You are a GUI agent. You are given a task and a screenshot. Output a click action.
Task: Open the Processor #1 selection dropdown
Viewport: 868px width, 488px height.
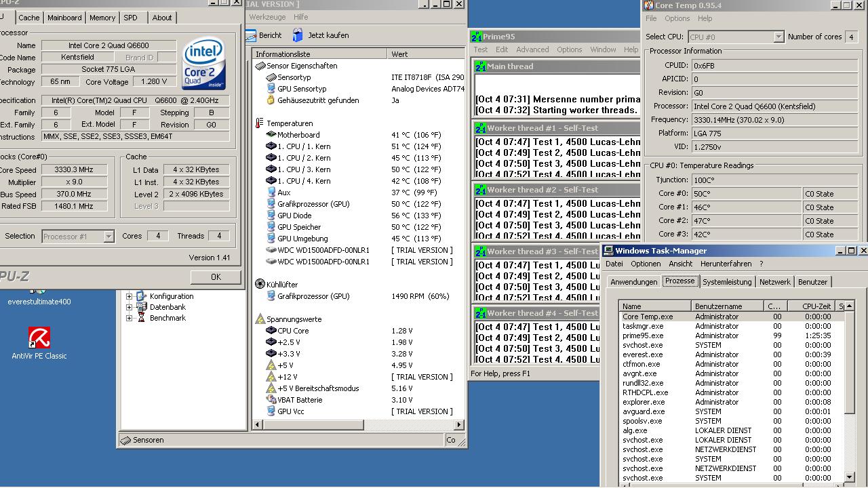(x=108, y=237)
